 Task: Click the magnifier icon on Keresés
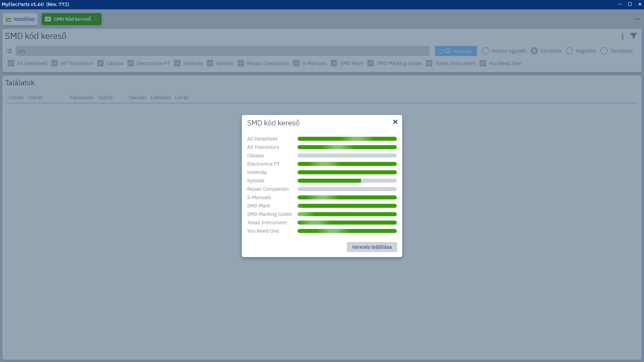tap(448, 51)
